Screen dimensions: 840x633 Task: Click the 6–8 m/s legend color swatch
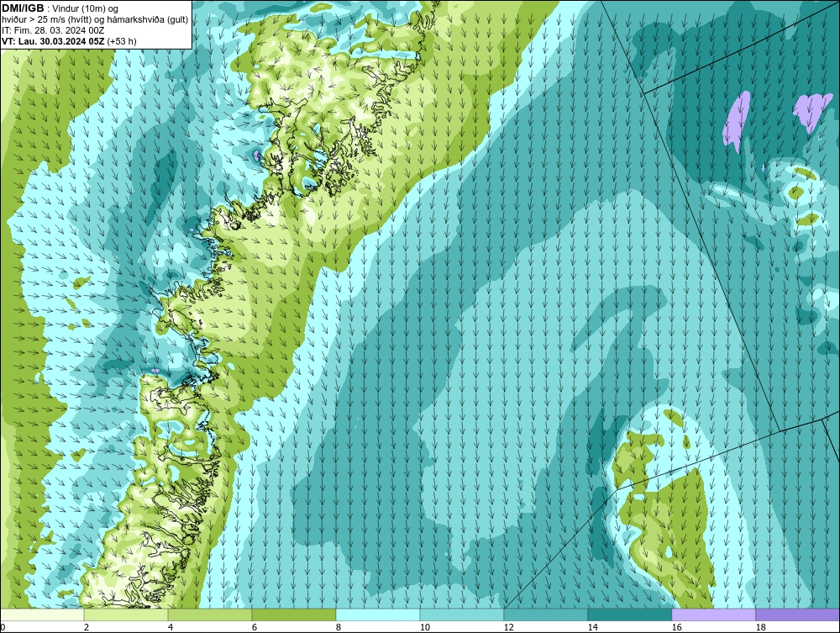click(x=293, y=615)
